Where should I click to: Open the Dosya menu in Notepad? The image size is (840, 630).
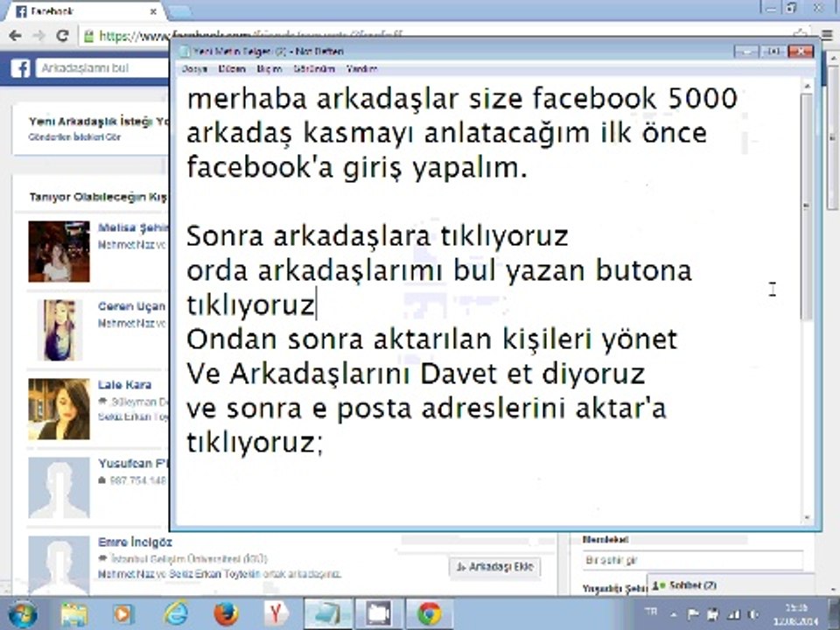(x=194, y=69)
